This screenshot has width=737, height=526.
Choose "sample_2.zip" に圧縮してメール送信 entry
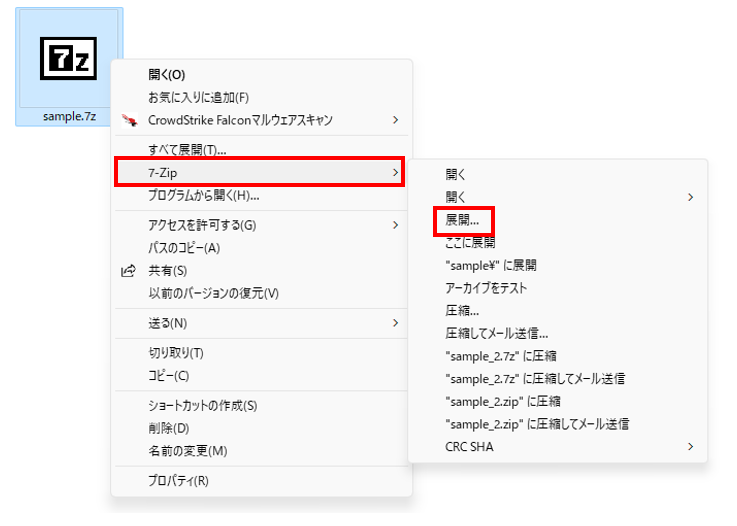coord(558,424)
